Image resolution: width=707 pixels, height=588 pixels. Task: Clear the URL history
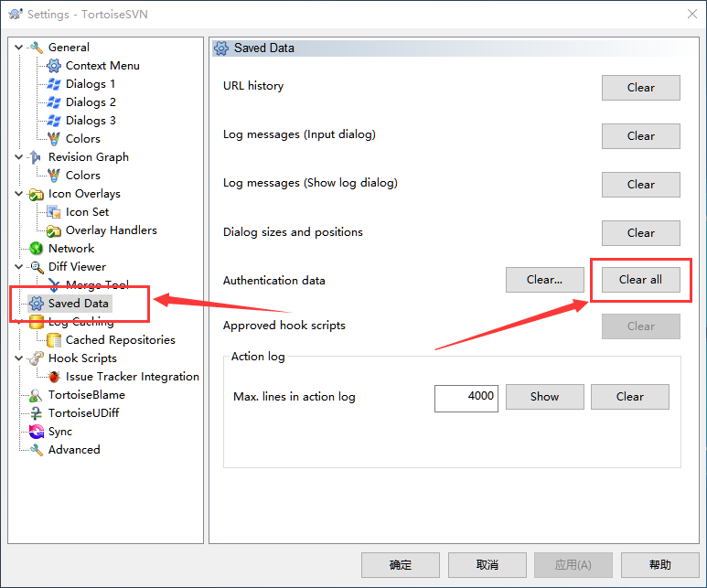pos(641,88)
